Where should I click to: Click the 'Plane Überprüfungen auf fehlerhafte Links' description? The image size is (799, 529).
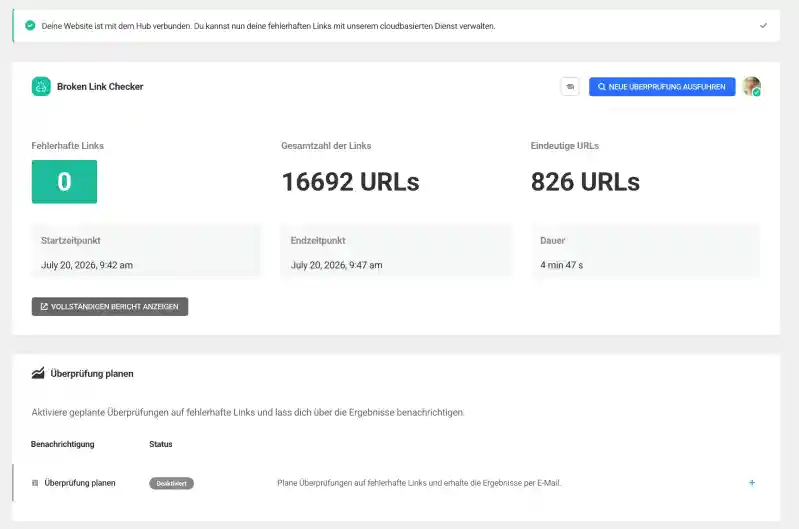pos(419,483)
